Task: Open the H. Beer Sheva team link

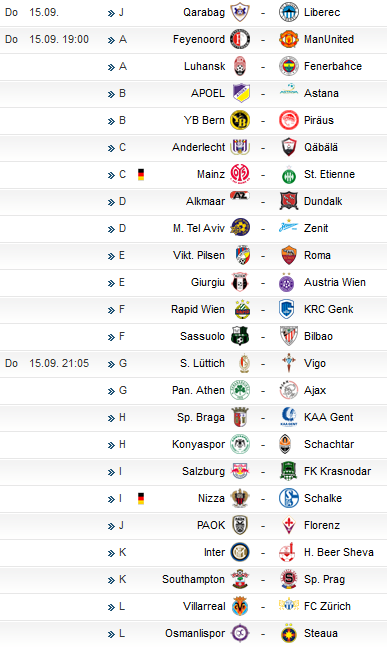Action: (x=339, y=552)
